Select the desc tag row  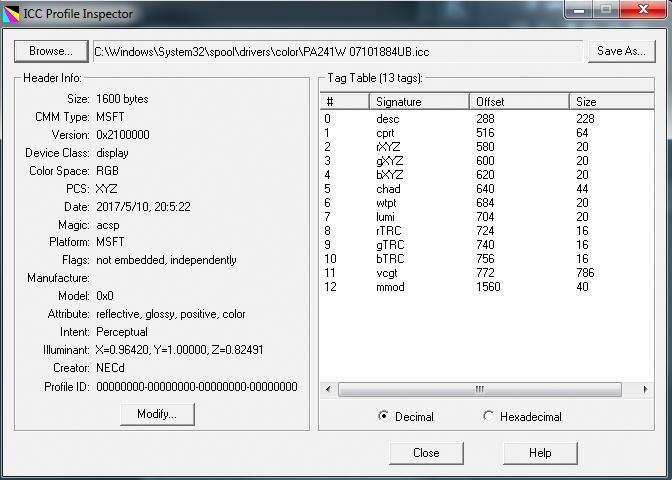[486, 119]
